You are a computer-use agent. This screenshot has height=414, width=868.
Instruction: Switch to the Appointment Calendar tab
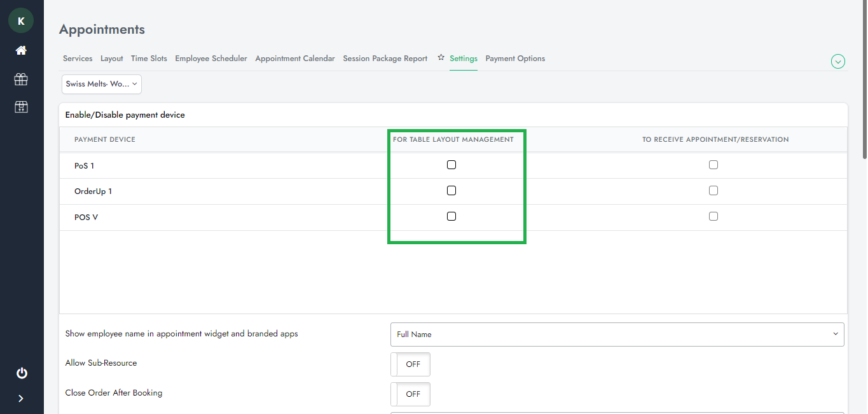295,59
